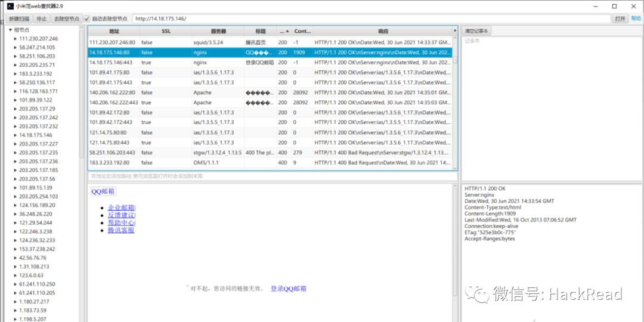
Task: Open the table column menu plus button
Action: tap(454, 31)
